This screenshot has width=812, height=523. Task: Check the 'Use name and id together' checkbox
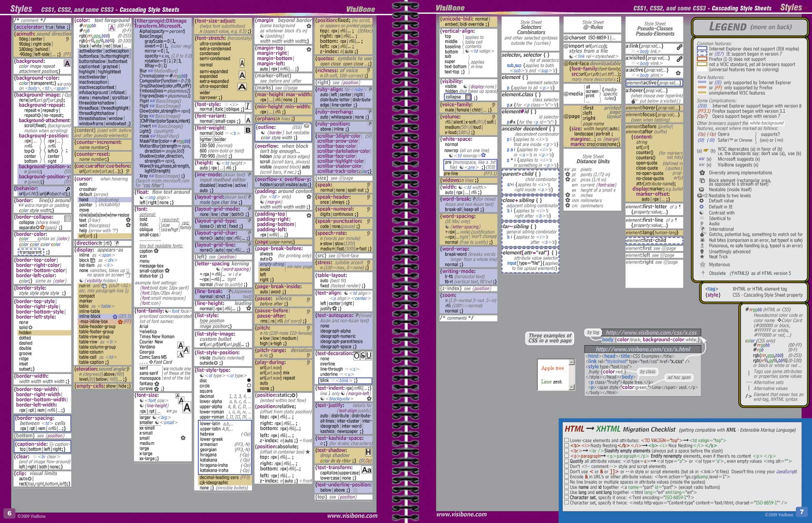567,487
